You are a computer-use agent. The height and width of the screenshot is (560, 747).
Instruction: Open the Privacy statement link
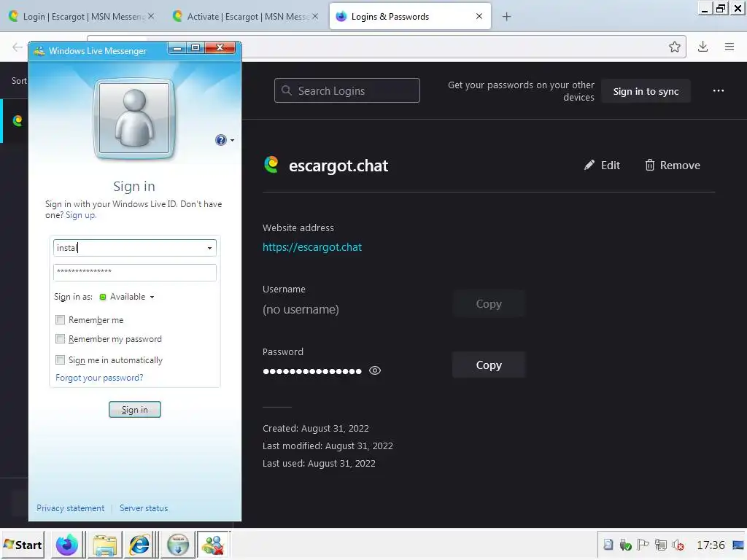click(x=71, y=508)
